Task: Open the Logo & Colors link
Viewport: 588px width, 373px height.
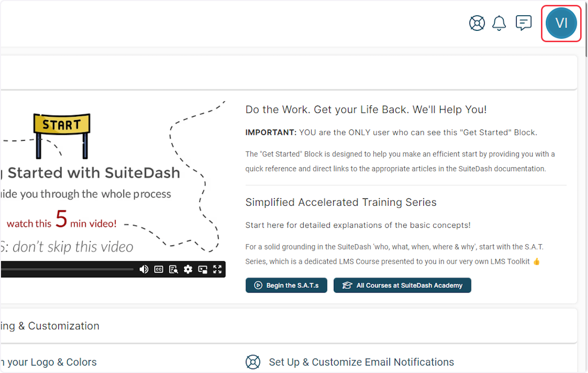Action: 49,362
